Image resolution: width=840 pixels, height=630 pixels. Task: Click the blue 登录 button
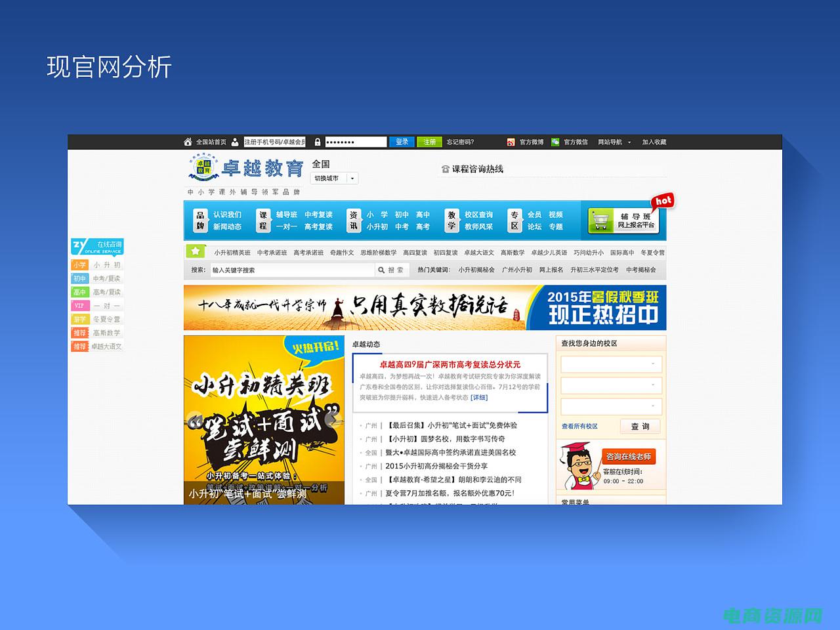point(402,142)
